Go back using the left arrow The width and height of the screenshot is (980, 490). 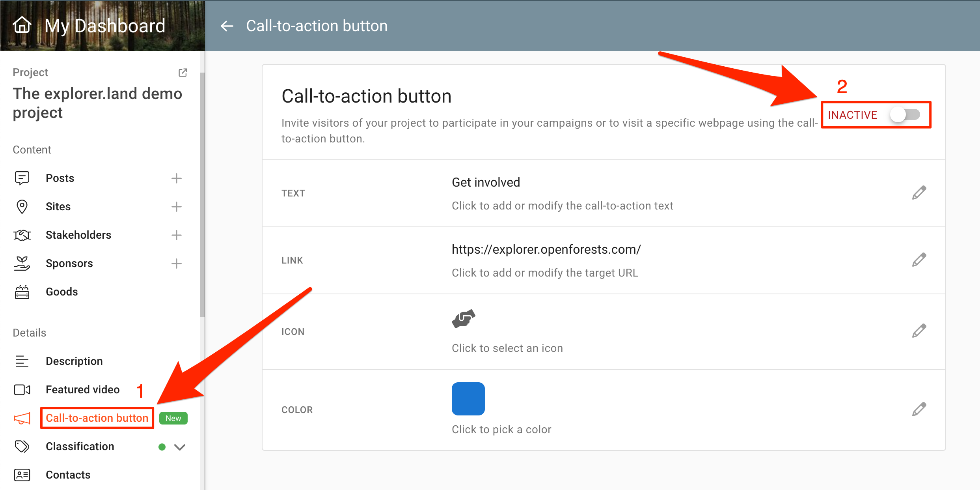pos(227,26)
